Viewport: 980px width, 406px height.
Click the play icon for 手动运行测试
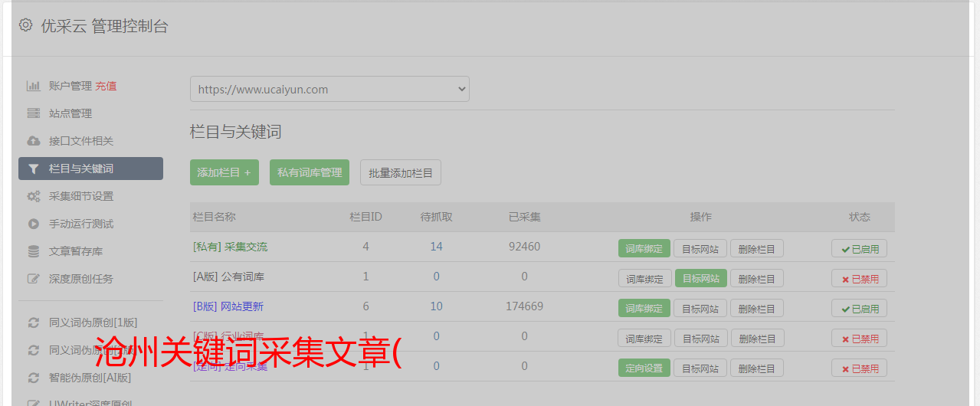click(34, 224)
